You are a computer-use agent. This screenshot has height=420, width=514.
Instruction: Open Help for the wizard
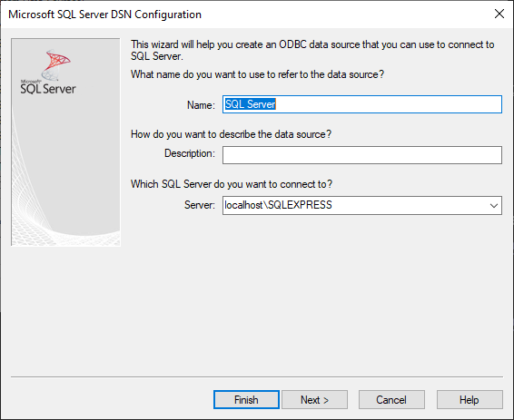click(470, 399)
